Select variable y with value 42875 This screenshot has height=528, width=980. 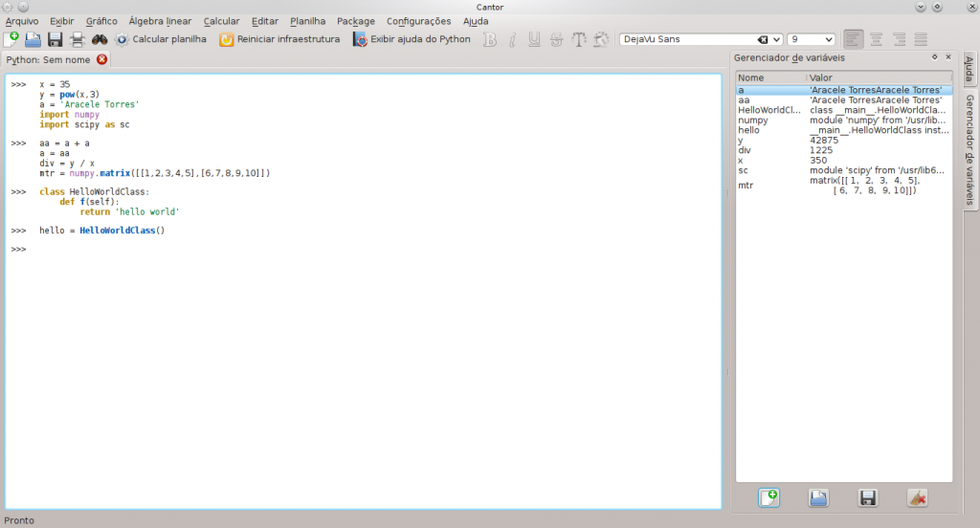click(844, 140)
